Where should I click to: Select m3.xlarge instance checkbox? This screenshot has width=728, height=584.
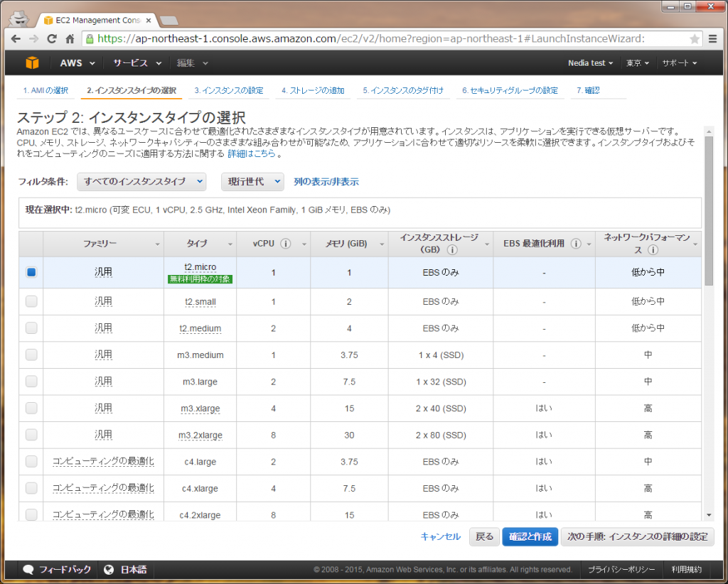pos(31,409)
